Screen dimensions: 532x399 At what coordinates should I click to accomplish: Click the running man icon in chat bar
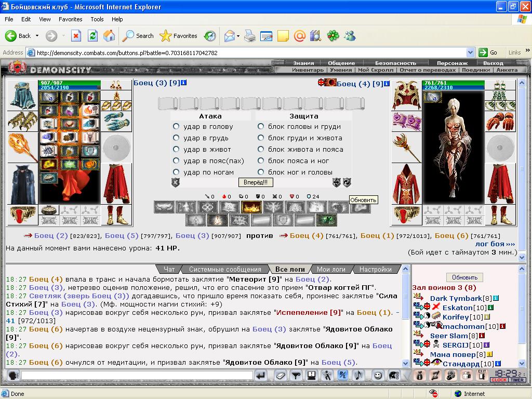(327, 376)
